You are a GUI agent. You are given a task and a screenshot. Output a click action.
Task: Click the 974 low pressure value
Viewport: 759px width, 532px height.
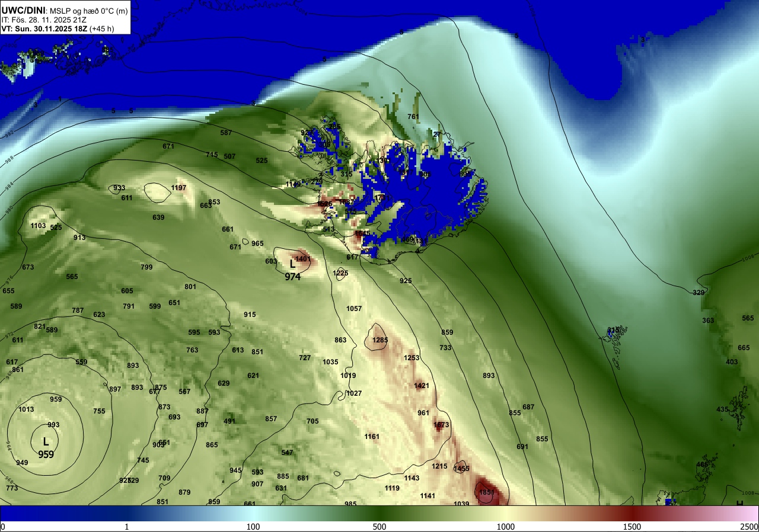292,276
